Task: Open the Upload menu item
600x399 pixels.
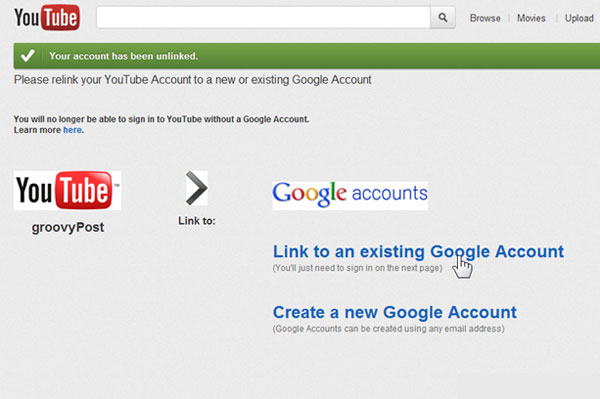Action: pos(579,18)
